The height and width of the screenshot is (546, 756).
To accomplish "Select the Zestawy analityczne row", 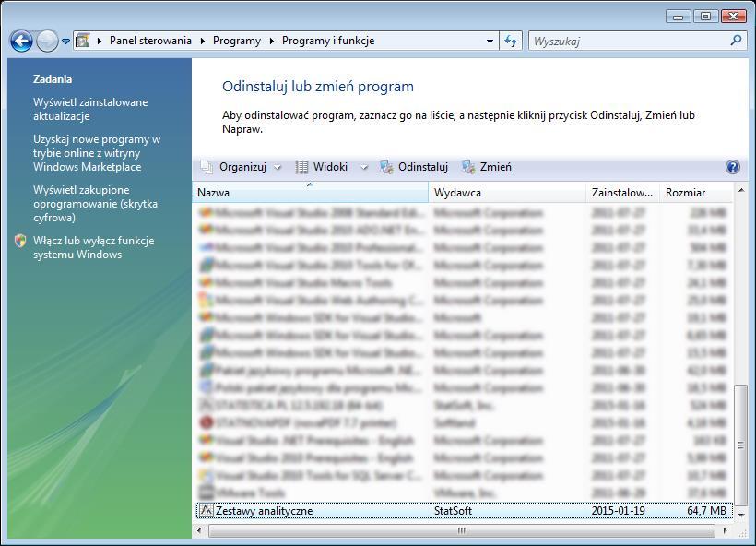I will click(465, 510).
